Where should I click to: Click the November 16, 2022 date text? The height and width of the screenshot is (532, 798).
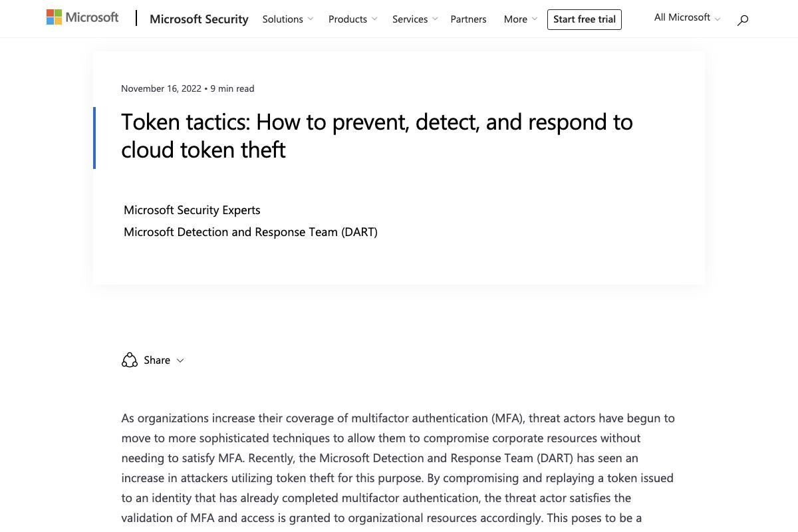tap(161, 88)
